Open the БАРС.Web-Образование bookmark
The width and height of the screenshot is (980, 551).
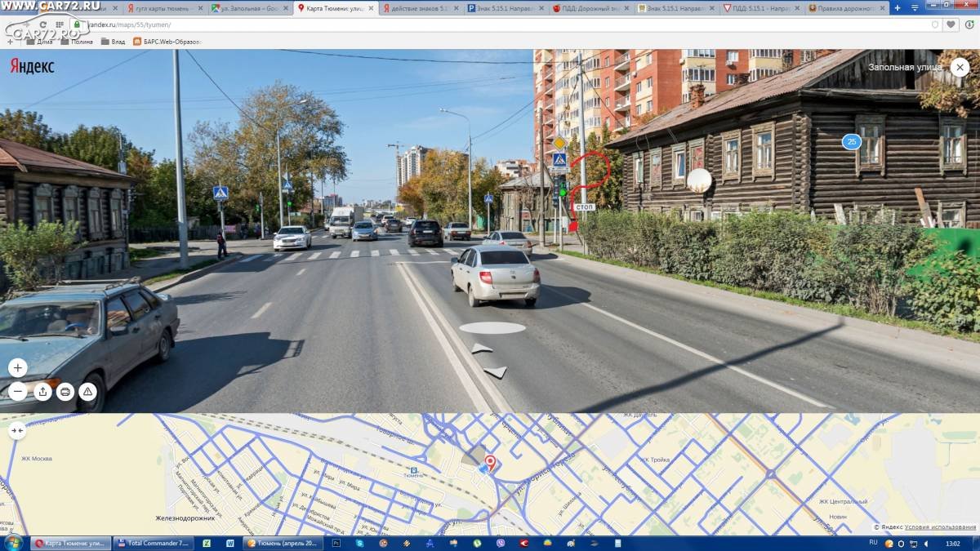[x=167, y=41]
